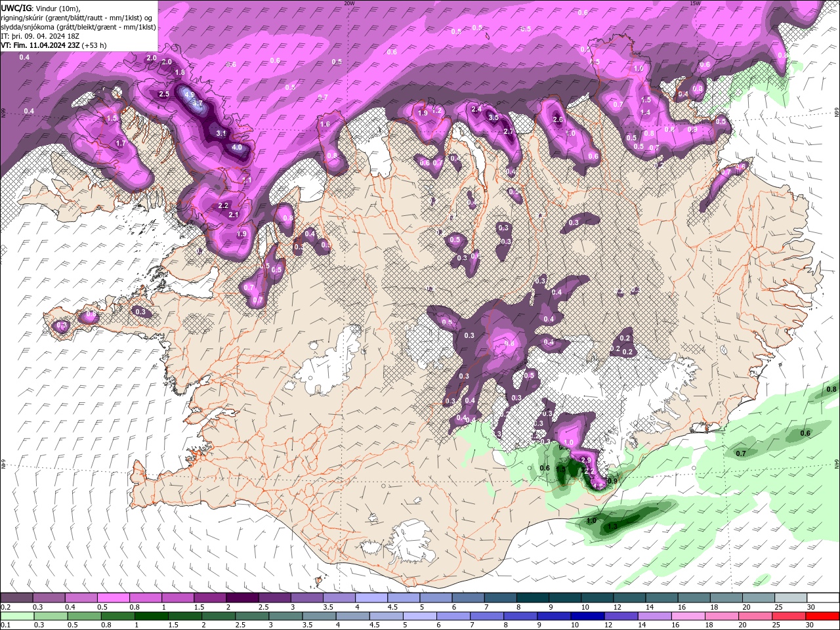
Task: Click the 2.5 snowfall value label
Action: pos(164,94)
